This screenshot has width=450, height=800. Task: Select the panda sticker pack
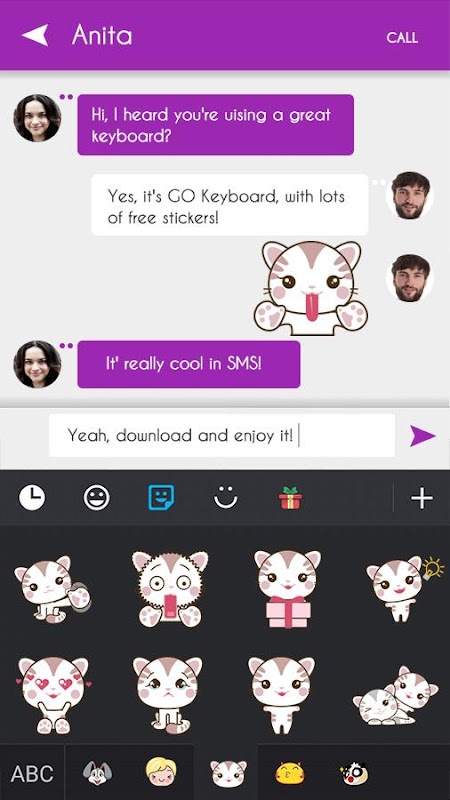(354, 773)
